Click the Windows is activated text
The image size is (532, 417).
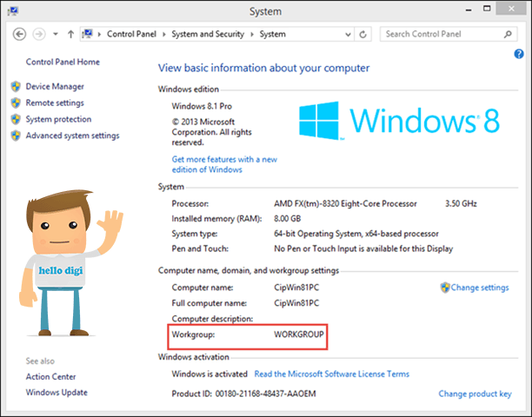(209, 374)
